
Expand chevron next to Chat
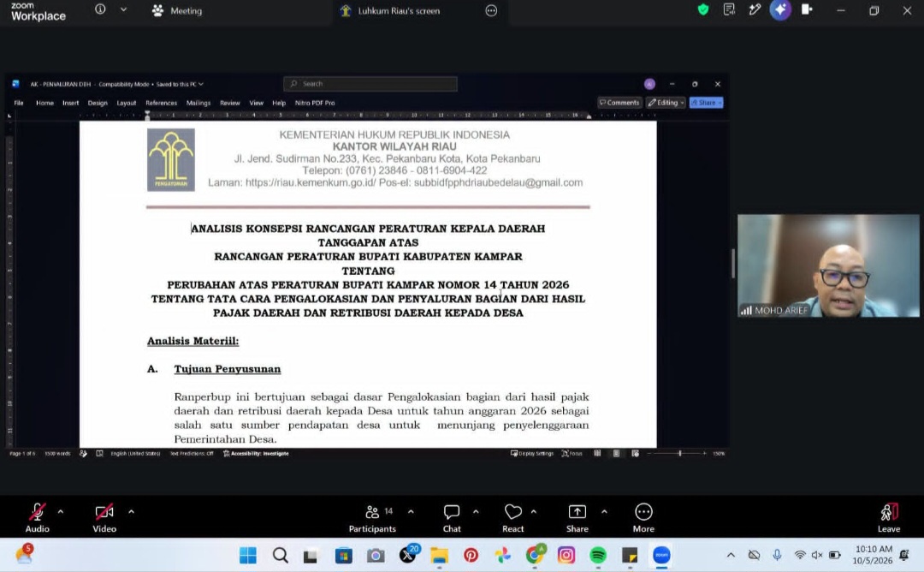tap(476, 512)
